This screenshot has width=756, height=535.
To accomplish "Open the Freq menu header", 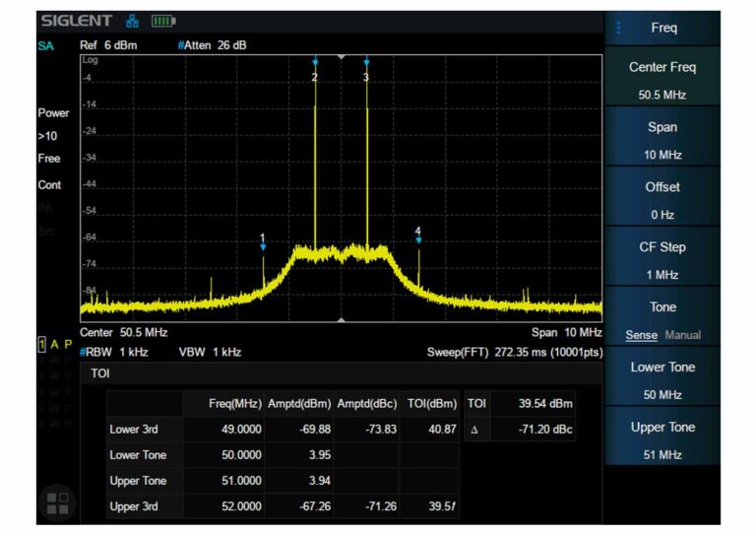I will (x=662, y=28).
